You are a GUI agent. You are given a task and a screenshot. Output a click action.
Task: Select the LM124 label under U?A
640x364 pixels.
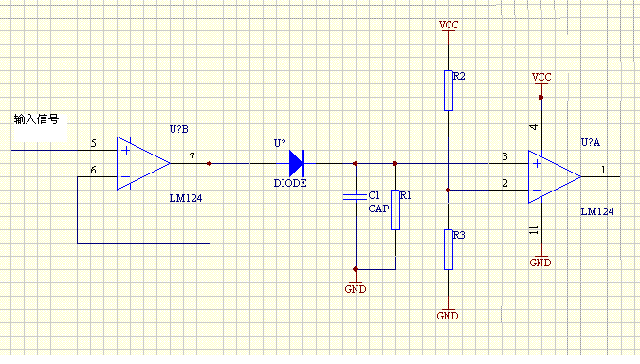tap(597, 211)
